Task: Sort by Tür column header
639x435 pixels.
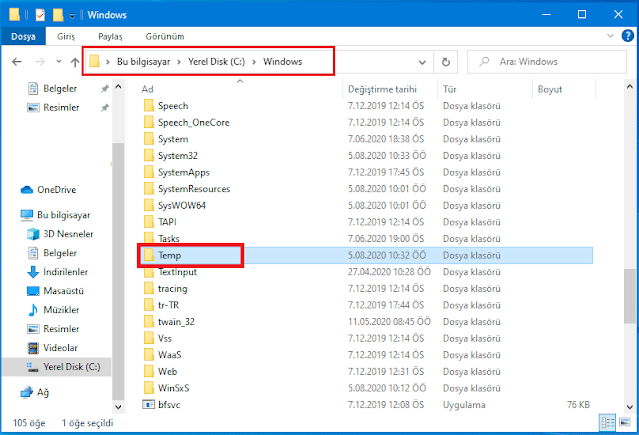Action: coord(450,89)
